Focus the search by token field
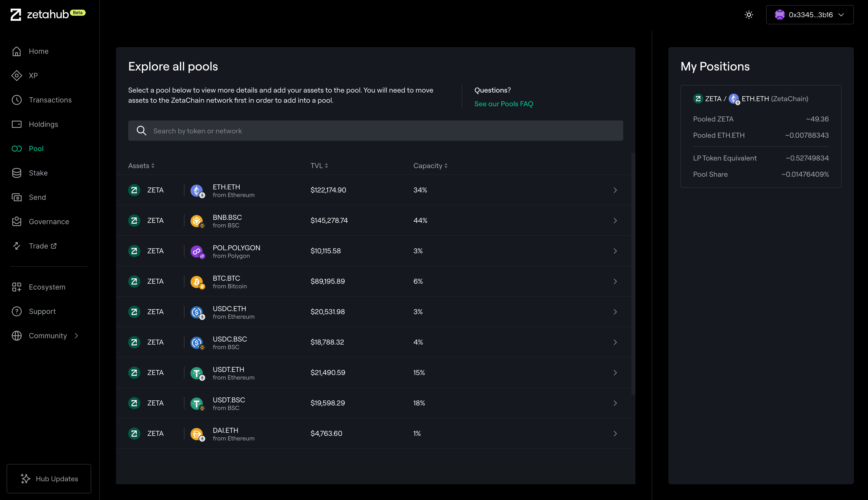868x500 pixels. click(375, 131)
